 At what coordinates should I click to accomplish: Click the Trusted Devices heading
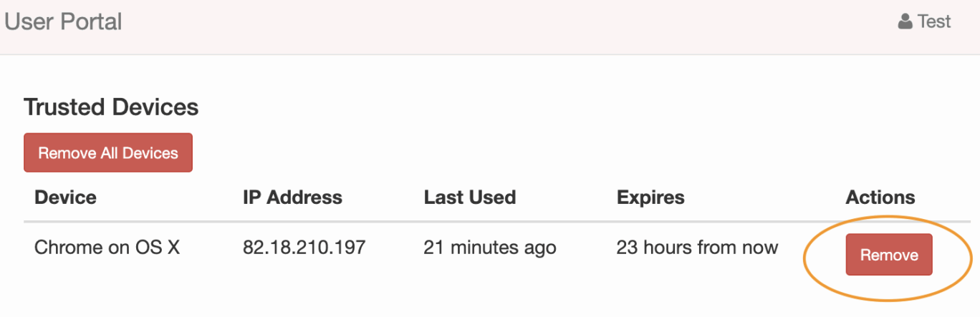[x=111, y=107]
